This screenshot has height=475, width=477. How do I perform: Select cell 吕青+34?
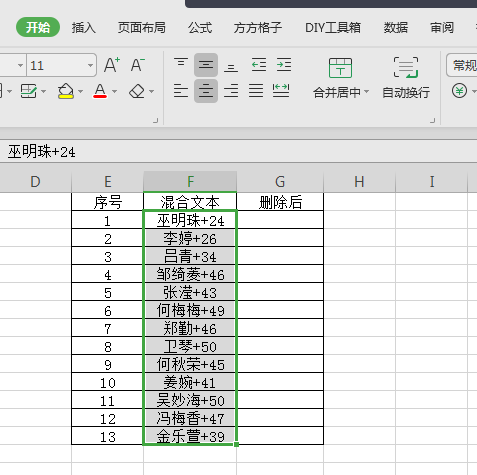[x=190, y=256]
